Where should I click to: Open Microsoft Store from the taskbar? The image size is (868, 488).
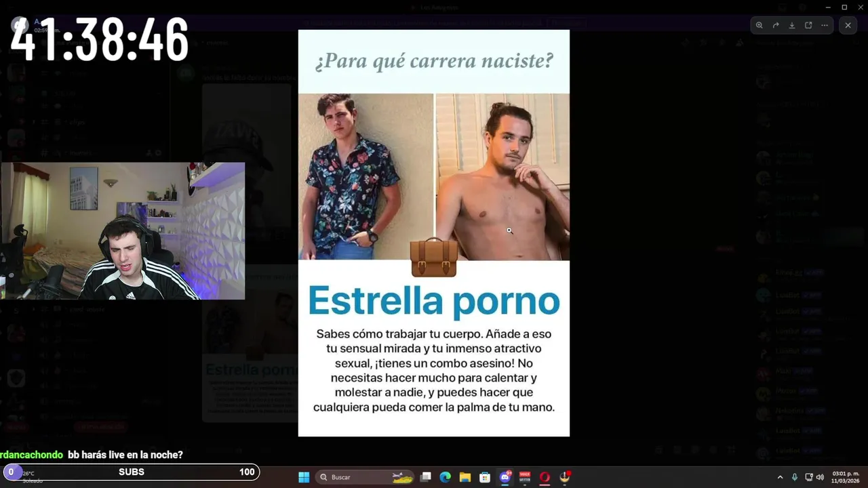pyautogui.click(x=485, y=477)
